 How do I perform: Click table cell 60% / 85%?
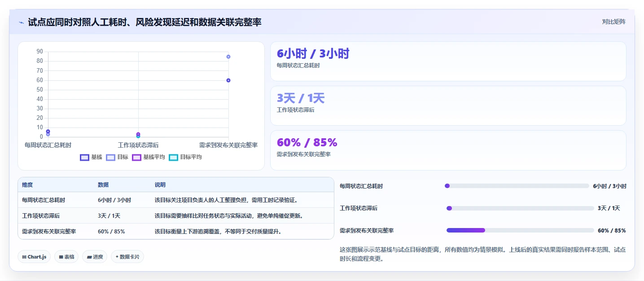coord(111,232)
